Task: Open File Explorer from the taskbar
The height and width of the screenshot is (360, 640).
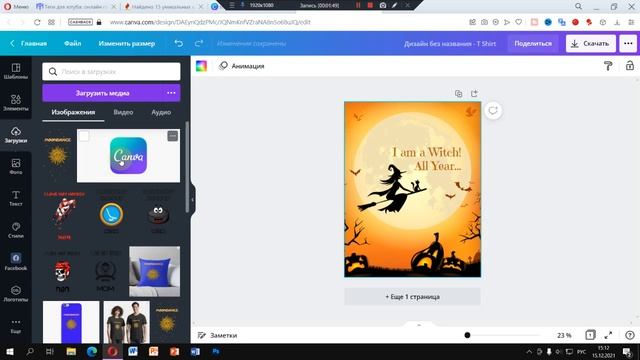Action: (x=71, y=351)
